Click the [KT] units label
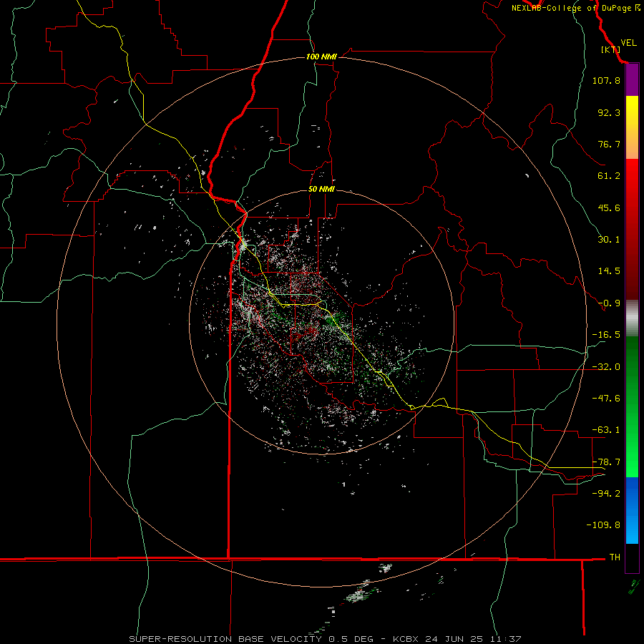Screen dimensions: 644x644 pos(610,49)
